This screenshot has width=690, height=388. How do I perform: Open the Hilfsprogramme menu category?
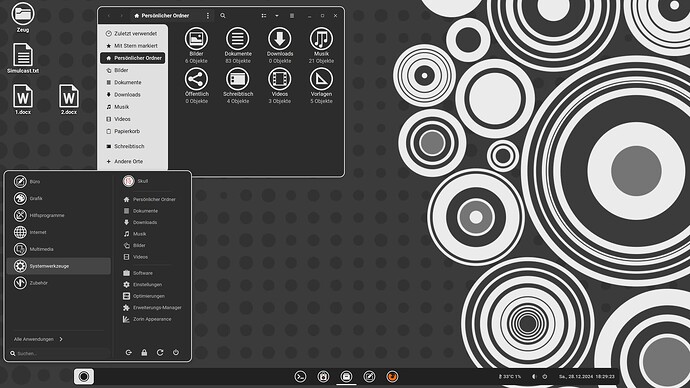[x=59, y=215]
